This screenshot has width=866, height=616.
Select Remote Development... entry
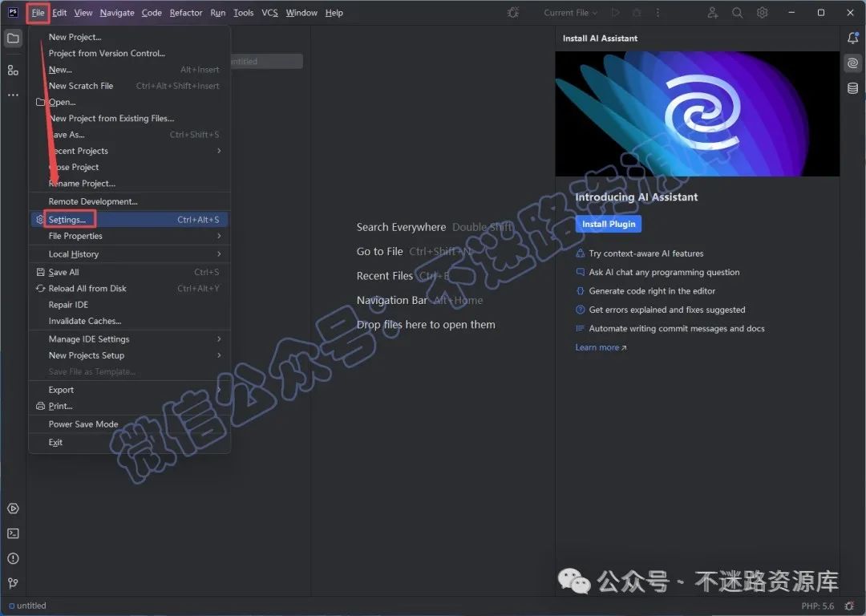point(129,201)
